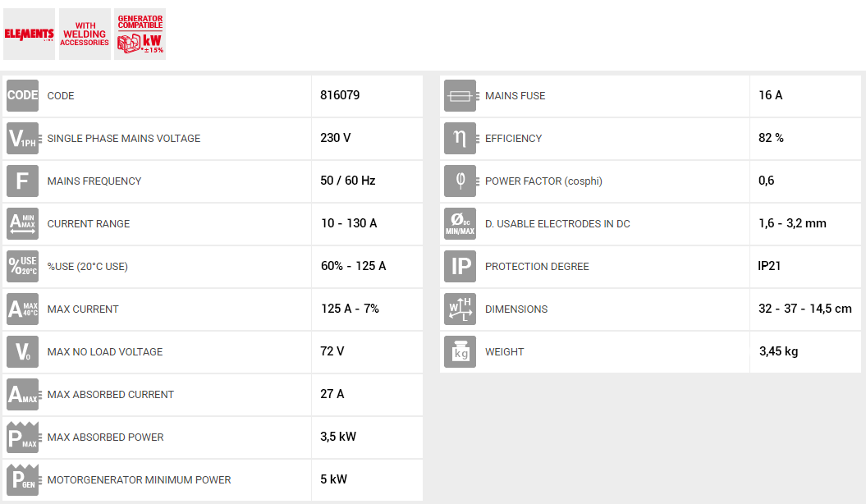Click the dimensions W-H-L icon

point(460,309)
